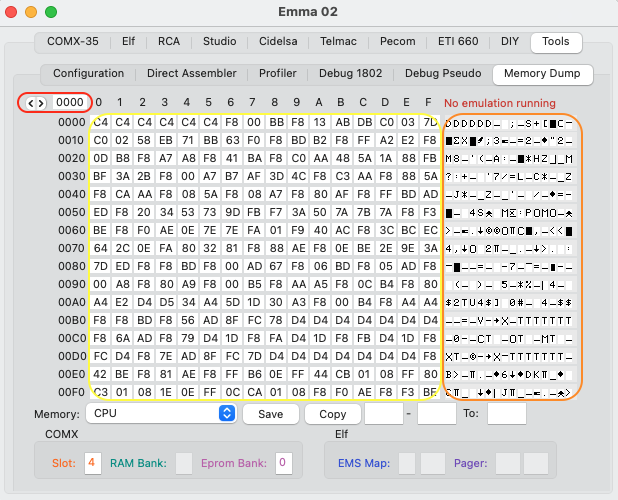Select byte C3 at start of row 00F0
This screenshot has width=618, height=500.
[x=101, y=392]
